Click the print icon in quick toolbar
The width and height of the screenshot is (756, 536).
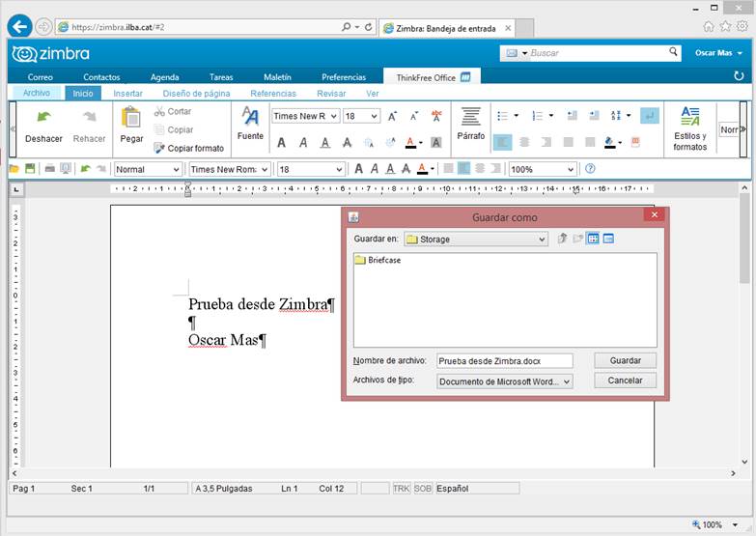[49, 169]
